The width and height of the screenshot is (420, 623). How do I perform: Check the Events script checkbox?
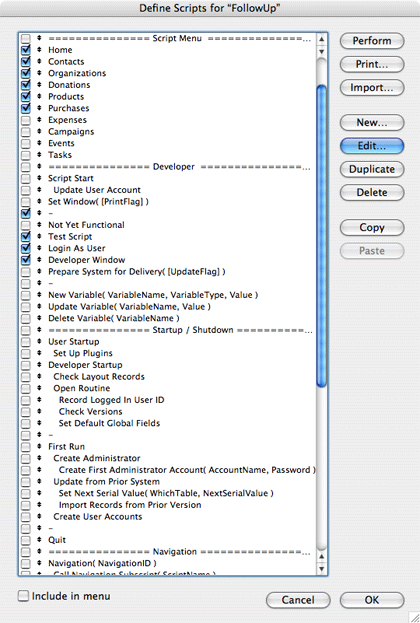tap(25, 143)
